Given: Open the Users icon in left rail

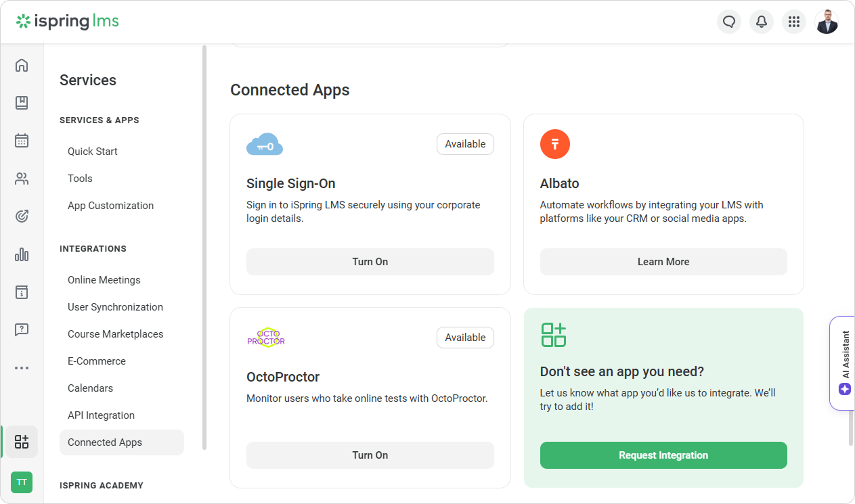Looking at the screenshot, I should [x=22, y=179].
